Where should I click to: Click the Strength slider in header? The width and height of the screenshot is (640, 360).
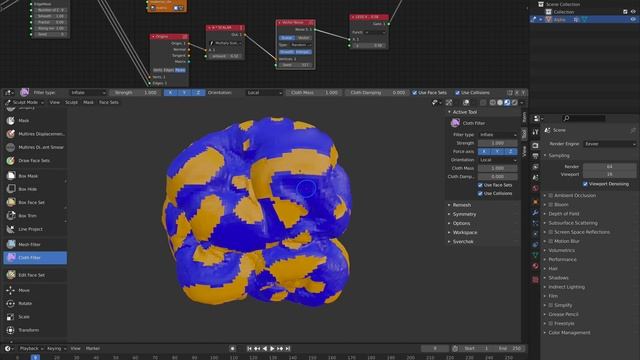135,93
